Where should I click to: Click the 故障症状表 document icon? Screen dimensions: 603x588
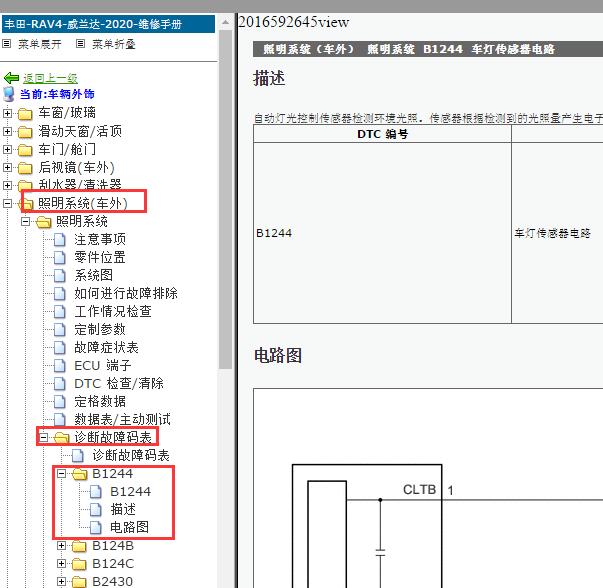[x=60, y=348]
